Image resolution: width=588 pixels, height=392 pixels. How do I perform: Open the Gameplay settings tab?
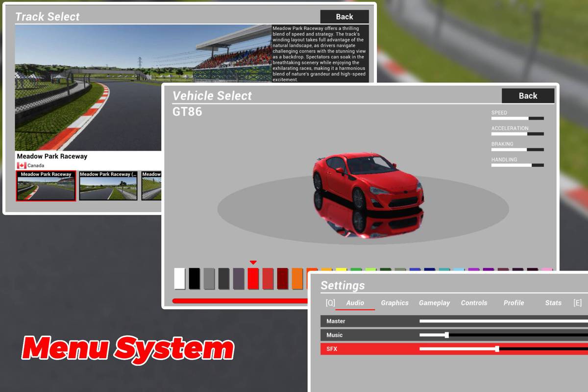click(x=435, y=303)
